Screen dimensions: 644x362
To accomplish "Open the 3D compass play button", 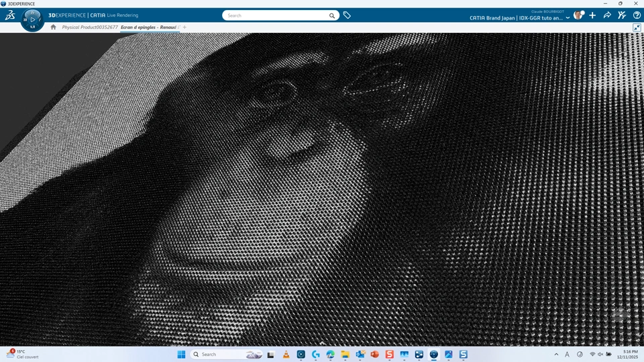I will click(33, 19).
